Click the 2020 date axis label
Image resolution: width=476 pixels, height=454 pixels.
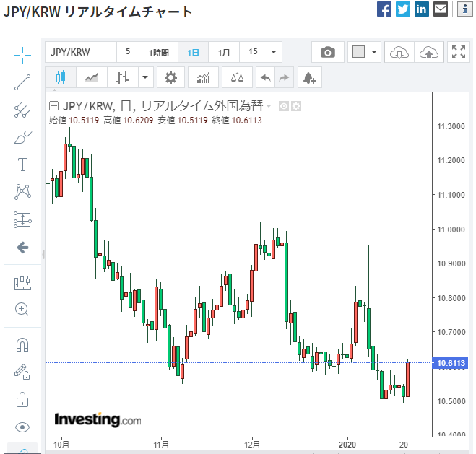pyautogui.click(x=347, y=445)
